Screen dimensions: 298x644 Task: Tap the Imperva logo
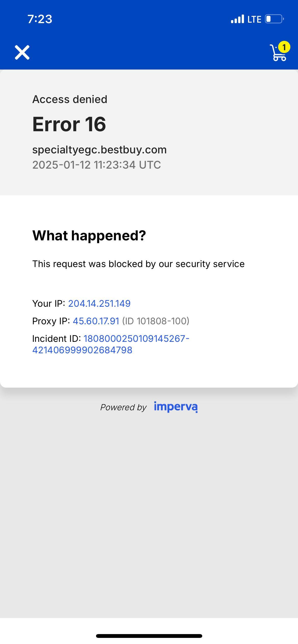(176, 407)
